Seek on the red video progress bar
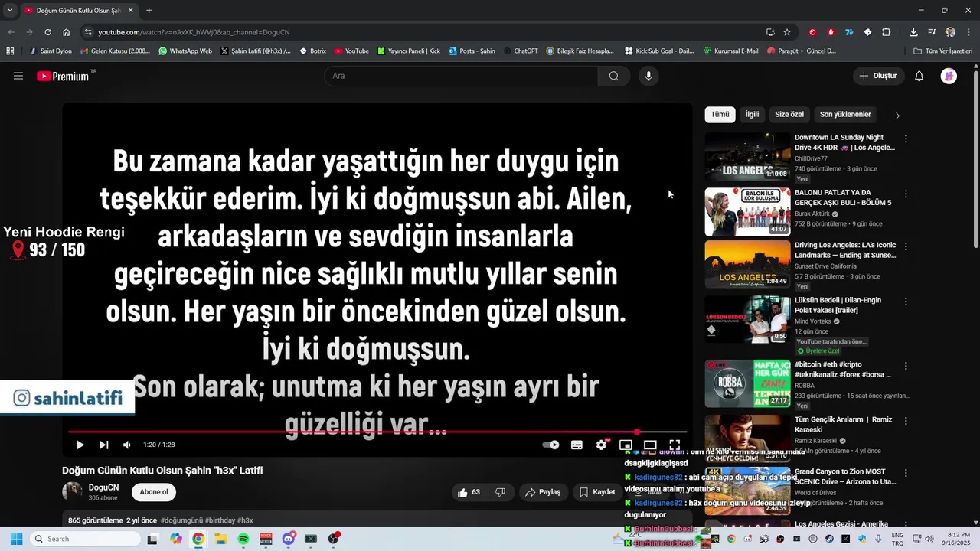The height and width of the screenshot is (551, 980). click(x=377, y=432)
